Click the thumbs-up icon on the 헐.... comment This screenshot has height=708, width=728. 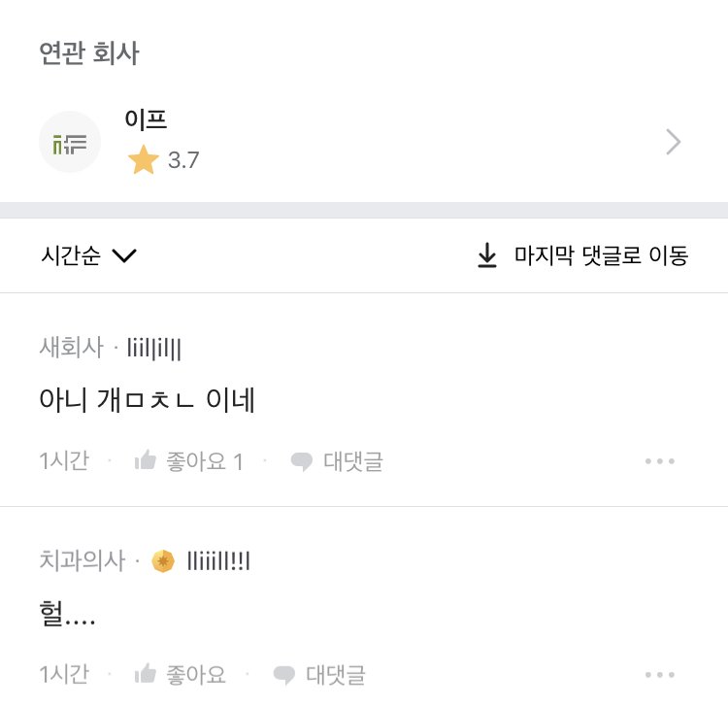coord(146,674)
